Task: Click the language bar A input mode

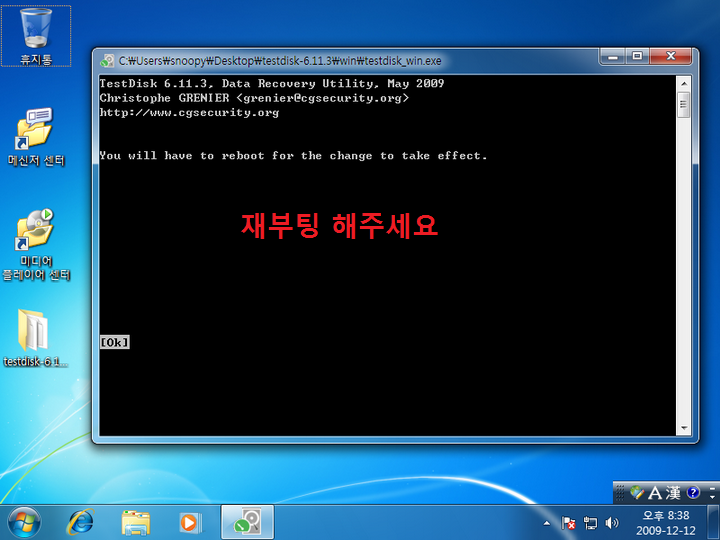Action: pyautogui.click(x=655, y=493)
